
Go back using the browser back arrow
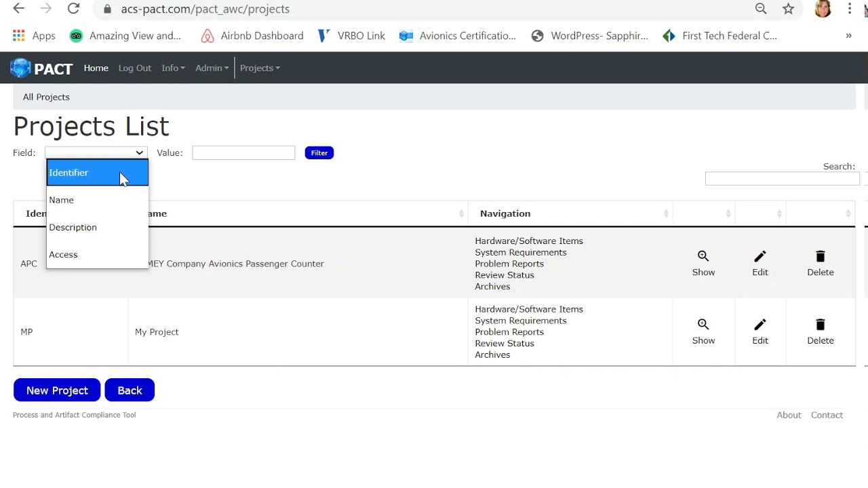18,9
